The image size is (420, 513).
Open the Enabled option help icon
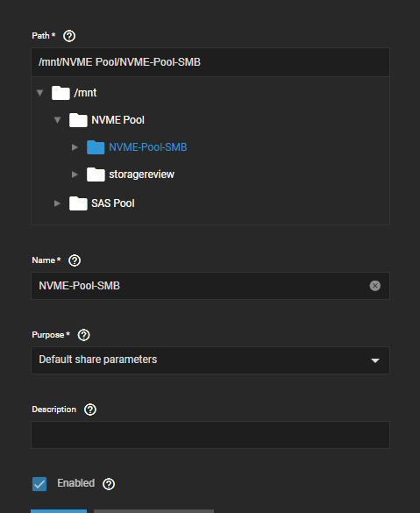[109, 484]
